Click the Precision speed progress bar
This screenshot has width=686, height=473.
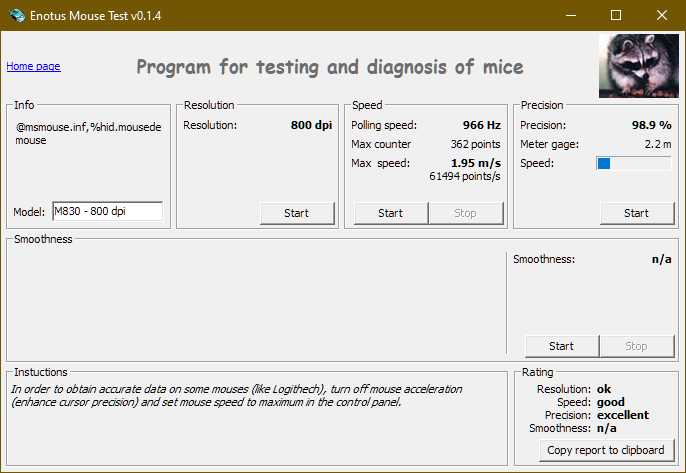634,164
